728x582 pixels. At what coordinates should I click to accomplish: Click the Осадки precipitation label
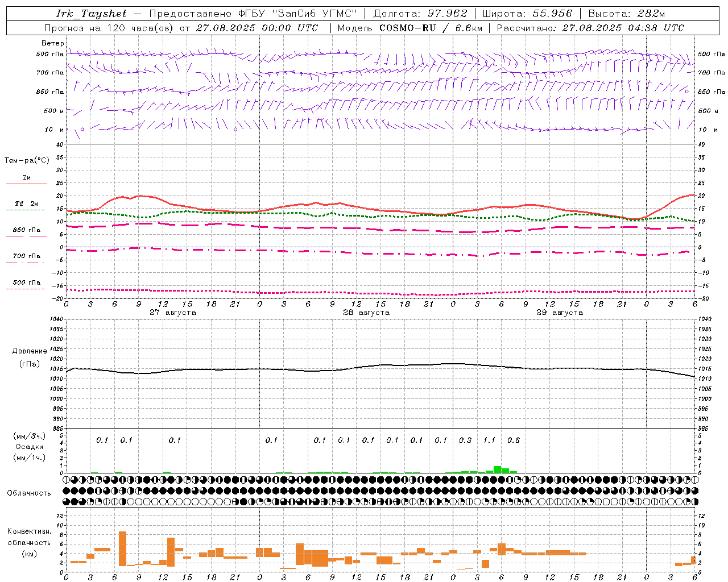(29, 447)
